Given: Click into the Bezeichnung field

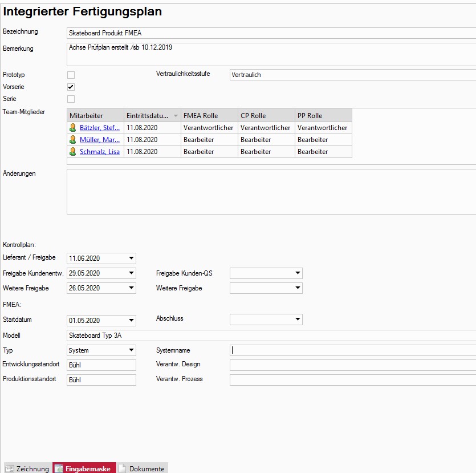Looking at the screenshot, I should [x=271, y=33].
